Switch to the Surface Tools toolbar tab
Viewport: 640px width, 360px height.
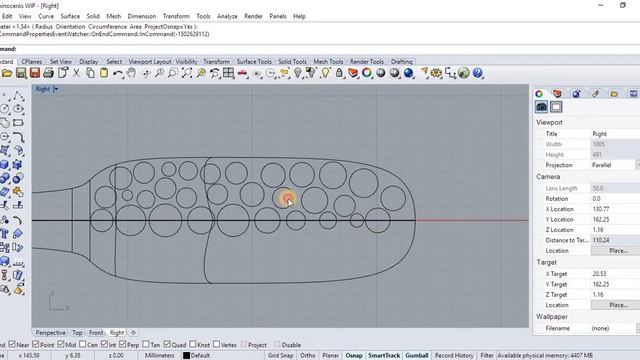pyautogui.click(x=254, y=62)
